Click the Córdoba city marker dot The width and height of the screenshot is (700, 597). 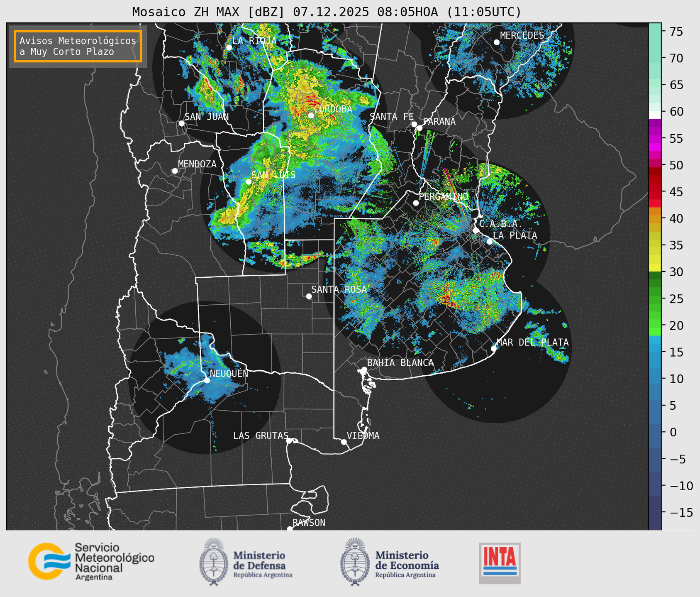(311, 115)
